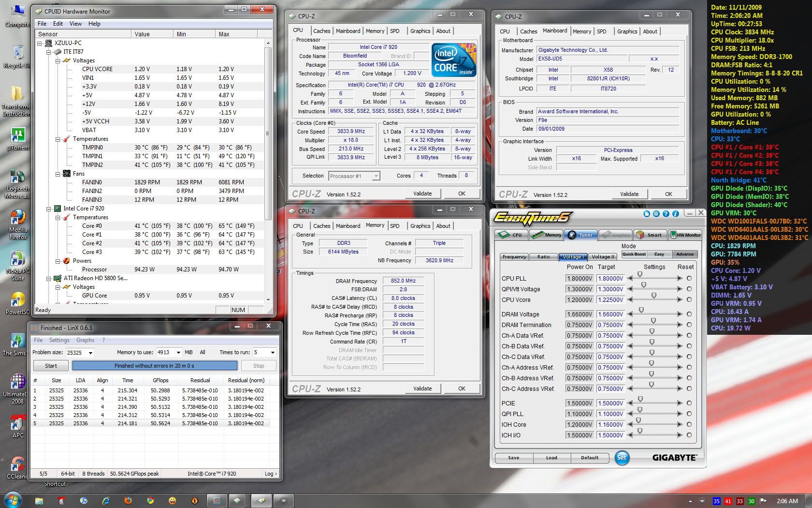This screenshot has width=812, height=508.
Task: Click the Windows Start orb
Action: point(13,500)
